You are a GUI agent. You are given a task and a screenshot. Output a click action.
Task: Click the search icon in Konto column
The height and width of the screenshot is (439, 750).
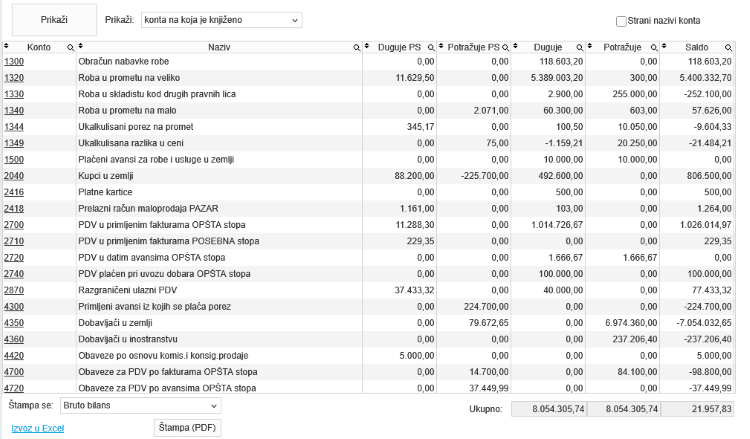pos(70,47)
